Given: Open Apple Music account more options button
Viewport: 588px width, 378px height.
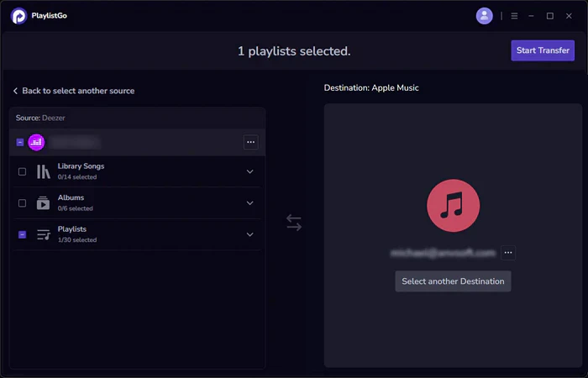Looking at the screenshot, I should 508,253.
